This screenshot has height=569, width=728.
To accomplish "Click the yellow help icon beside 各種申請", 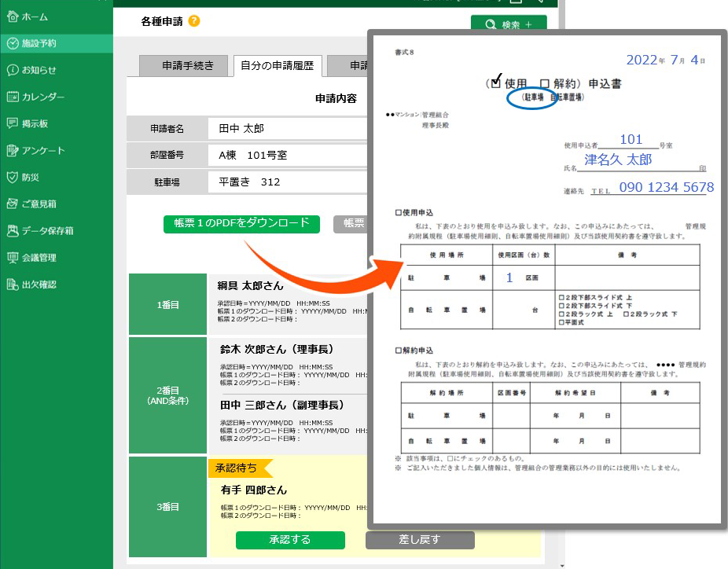I will pyautogui.click(x=194, y=21).
